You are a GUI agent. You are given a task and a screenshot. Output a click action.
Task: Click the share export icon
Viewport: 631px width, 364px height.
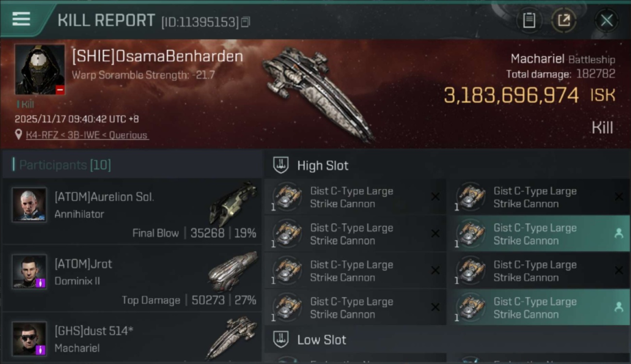point(564,20)
